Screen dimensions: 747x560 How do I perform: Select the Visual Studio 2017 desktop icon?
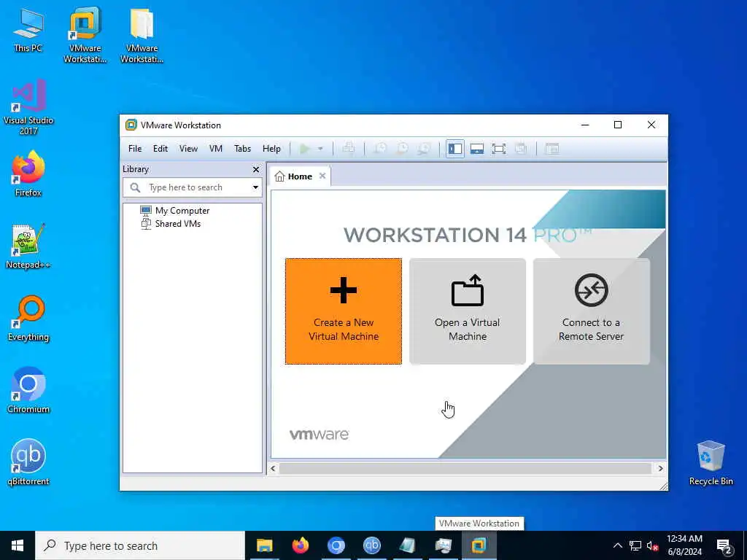[x=28, y=108]
